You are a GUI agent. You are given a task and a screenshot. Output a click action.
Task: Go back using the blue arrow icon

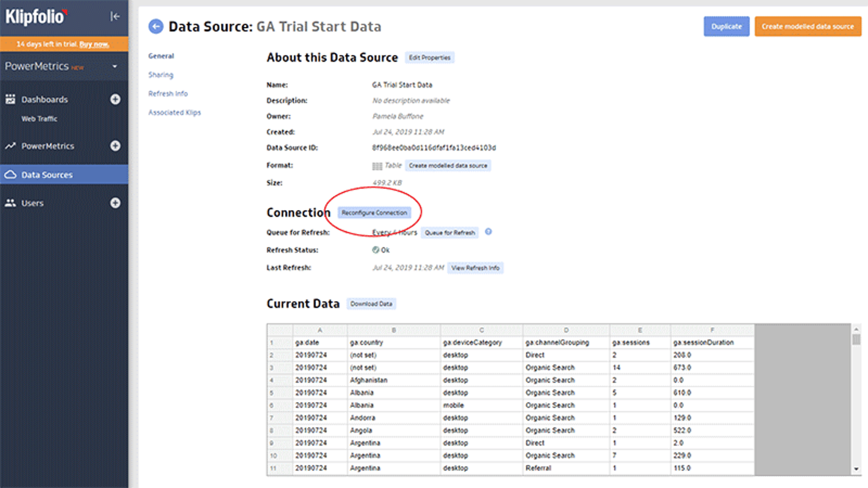click(x=155, y=26)
